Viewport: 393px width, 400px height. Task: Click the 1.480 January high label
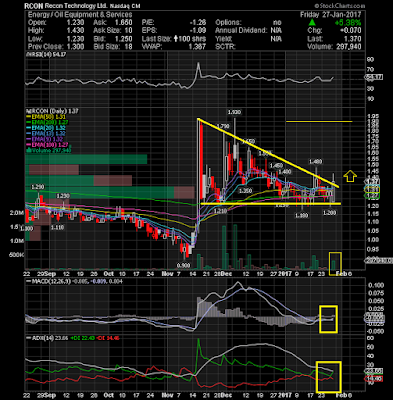315,162
